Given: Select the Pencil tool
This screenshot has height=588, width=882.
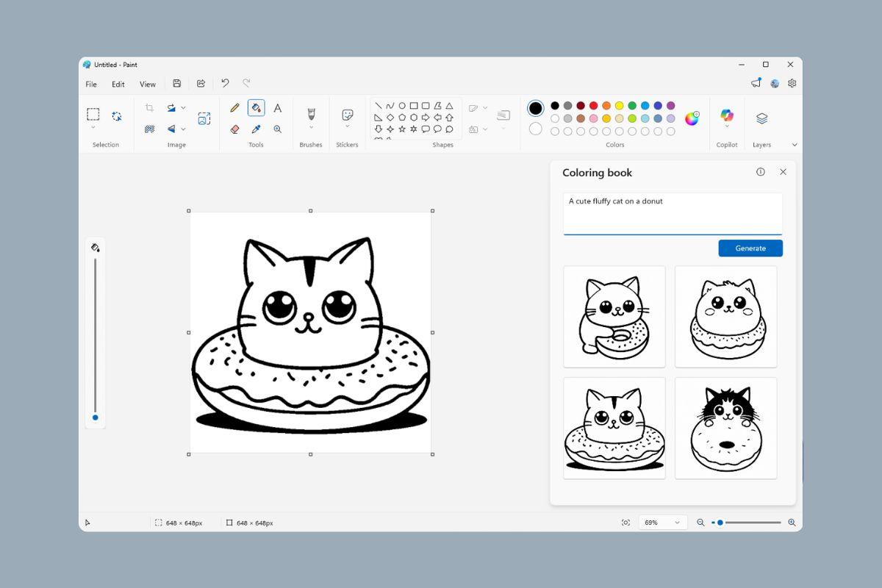Looking at the screenshot, I should click(x=234, y=108).
